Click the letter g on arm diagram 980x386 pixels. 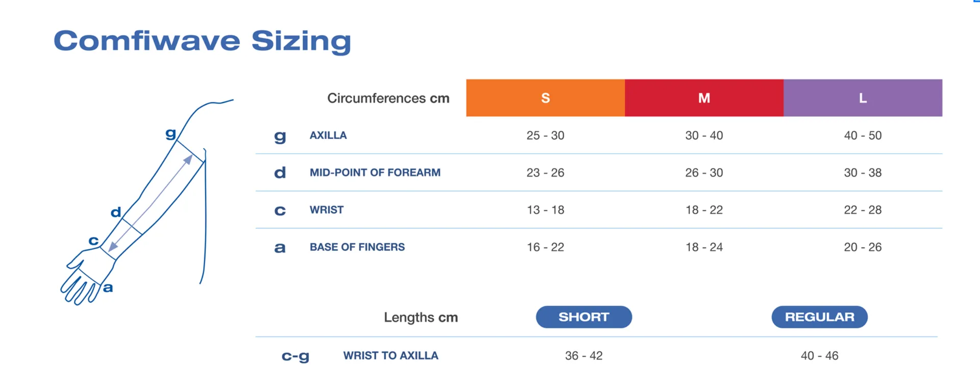point(170,134)
